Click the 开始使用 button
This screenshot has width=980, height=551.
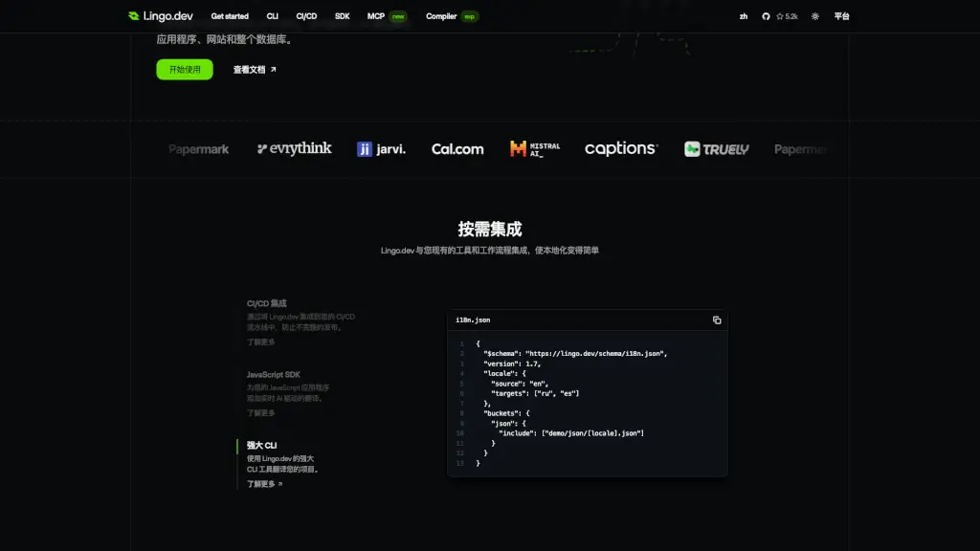183,69
